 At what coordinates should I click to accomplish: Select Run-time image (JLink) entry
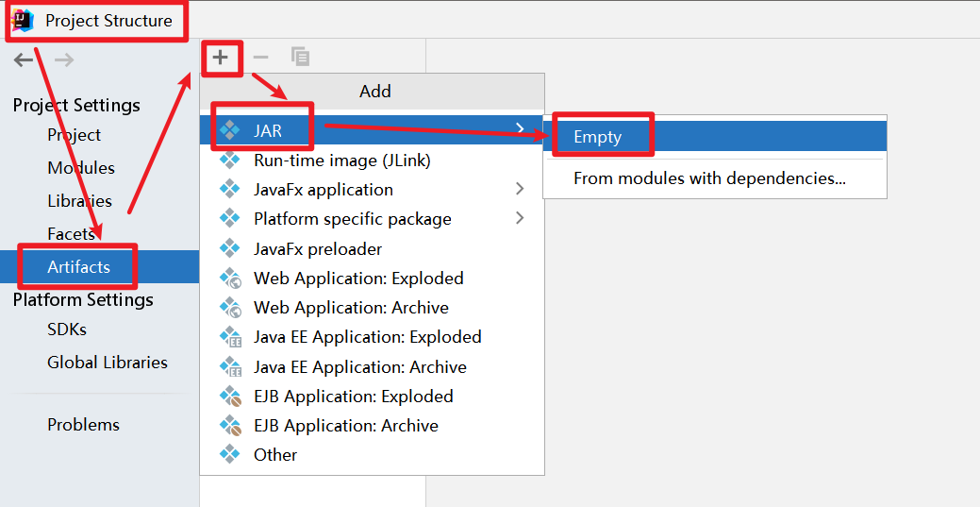coord(341,161)
